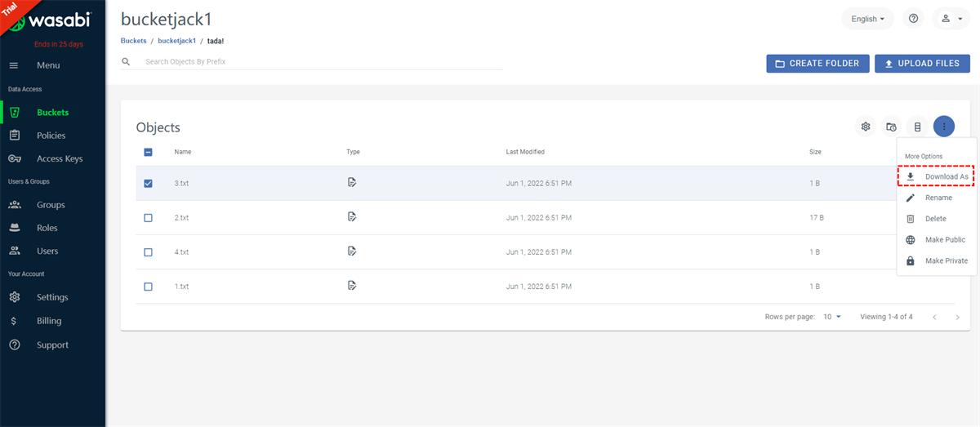Toggle the select-all header checkbox
Viewport: 980px width, 427px height.
pyautogui.click(x=148, y=152)
